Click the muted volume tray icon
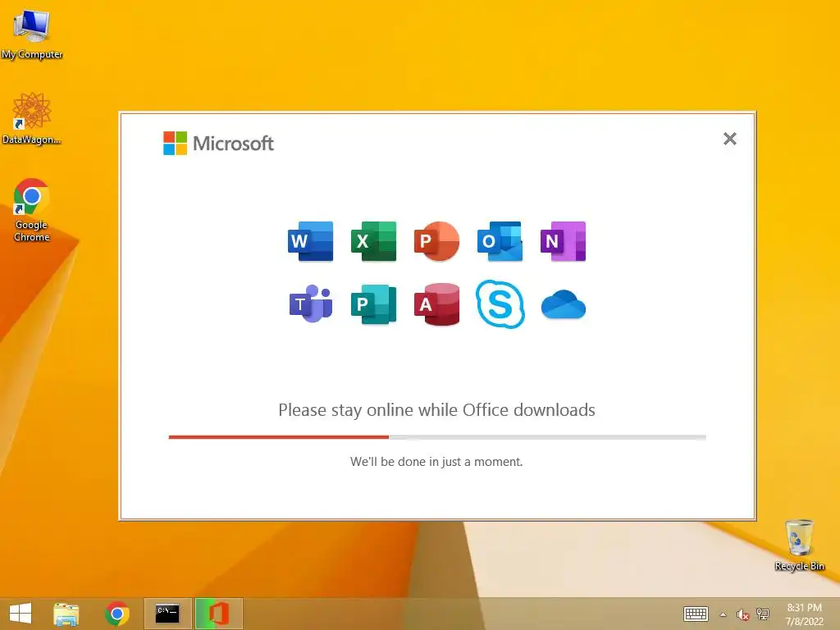The width and height of the screenshot is (840, 630). (742, 614)
